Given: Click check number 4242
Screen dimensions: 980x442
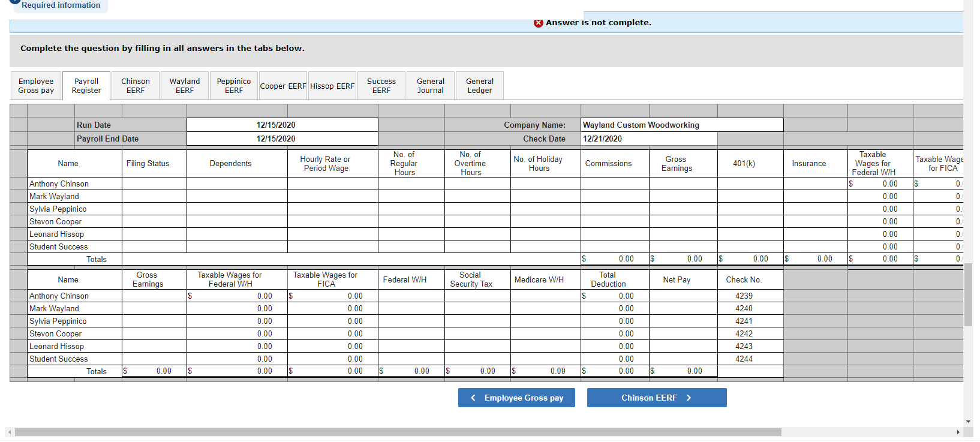Looking at the screenshot, I should click(x=744, y=333).
